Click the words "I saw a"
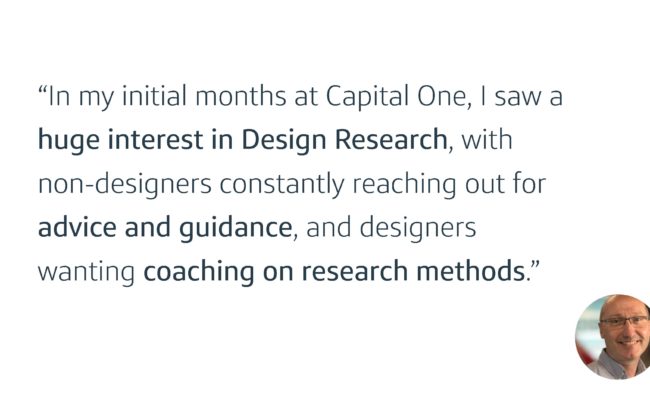650x406 pixels. pyautogui.click(x=521, y=97)
